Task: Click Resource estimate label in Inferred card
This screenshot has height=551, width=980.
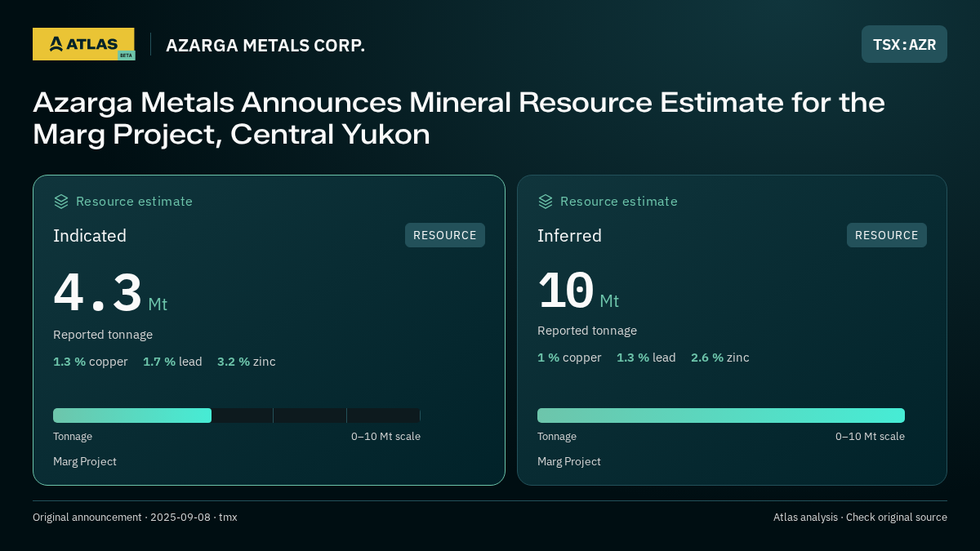Action: 619,202
